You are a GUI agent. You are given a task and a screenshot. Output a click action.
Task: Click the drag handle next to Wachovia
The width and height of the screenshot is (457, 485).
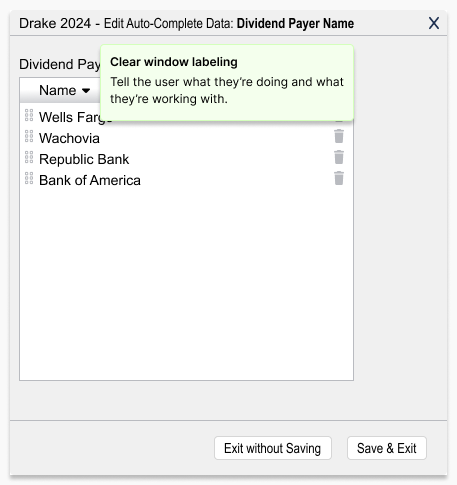29,136
